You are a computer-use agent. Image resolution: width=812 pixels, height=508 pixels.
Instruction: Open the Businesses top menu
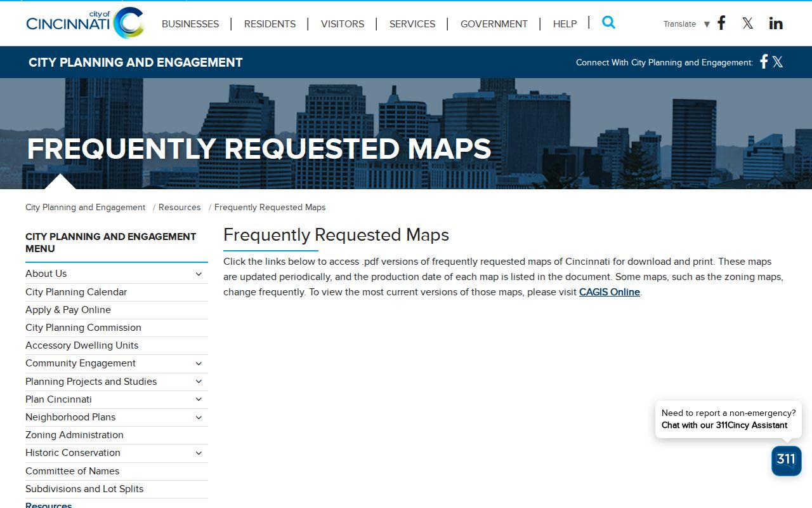tap(190, 24)
